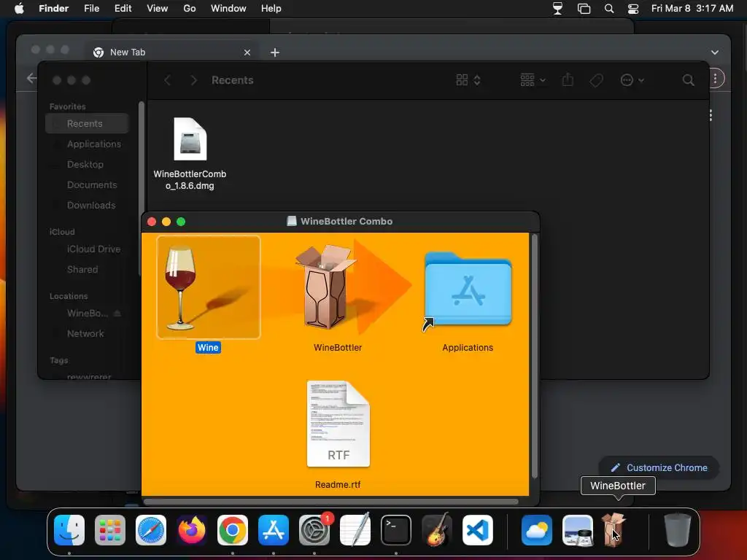Select Desktop in Finder sidebar

[87, 164]
